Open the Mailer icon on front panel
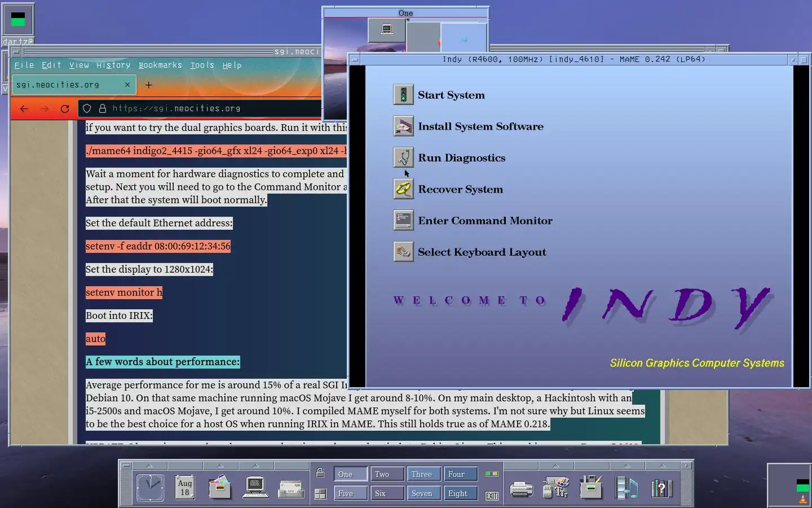Viewport: 812px width, 508px height. pyautogui.click(x=291, y=489)
